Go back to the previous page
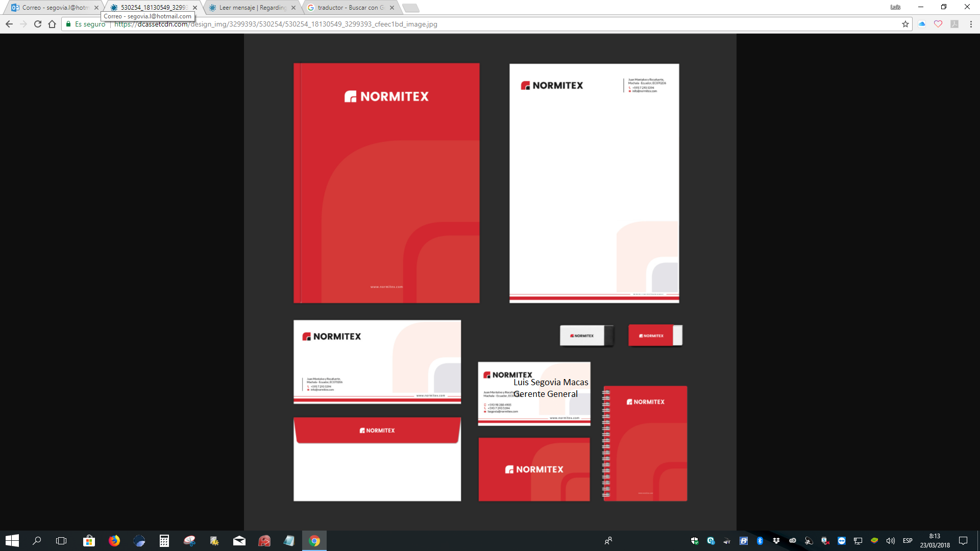The width and height of the screenshot is (980, 551). point(9,24)
